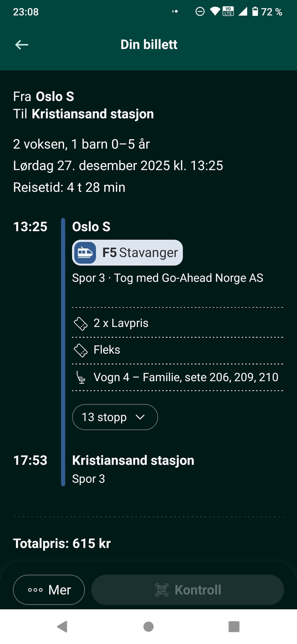Tap Android recent apps square

(x=234, y=627)
